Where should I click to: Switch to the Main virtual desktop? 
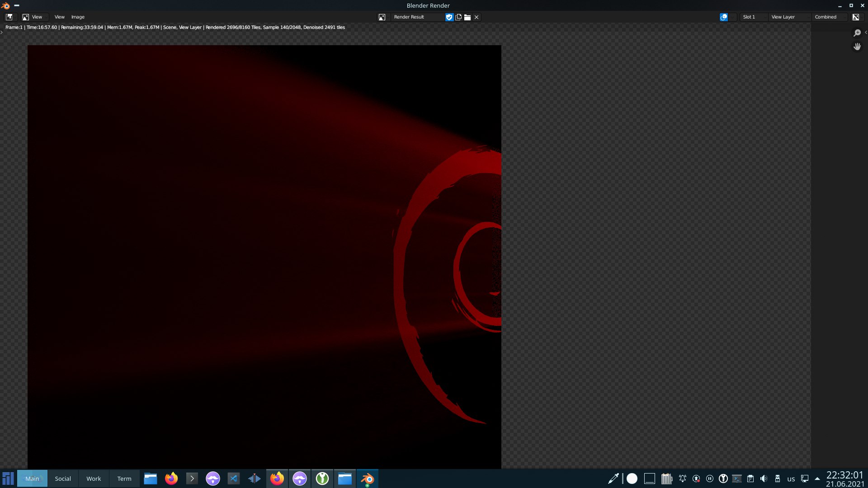(x=32, y=479)
